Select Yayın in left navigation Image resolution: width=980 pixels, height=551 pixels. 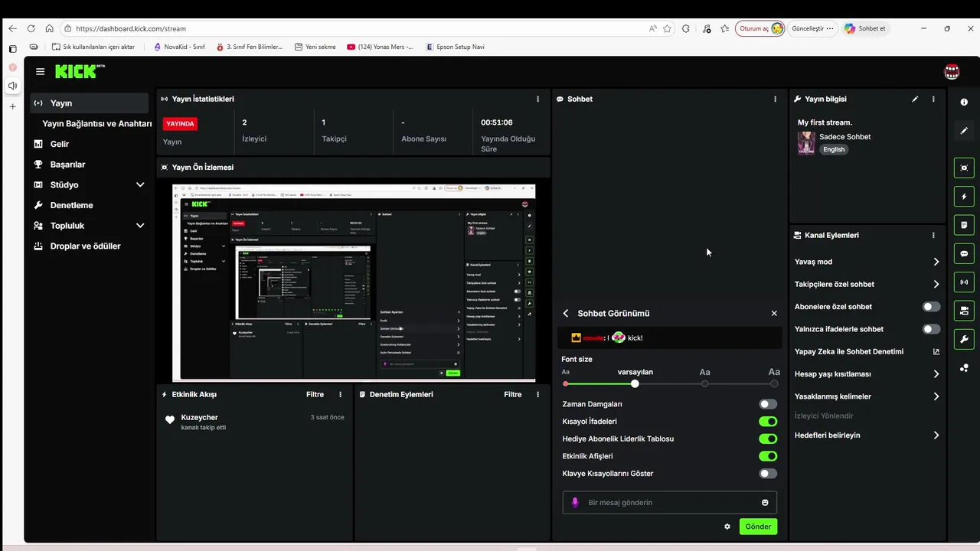pyautogui.click(x=89, y=103)
